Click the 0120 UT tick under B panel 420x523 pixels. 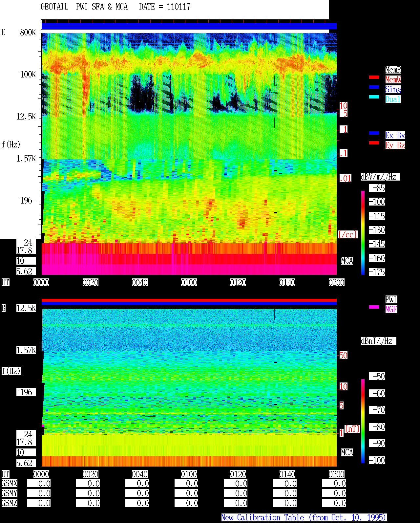pyautogui.click(x=238, y=474)
